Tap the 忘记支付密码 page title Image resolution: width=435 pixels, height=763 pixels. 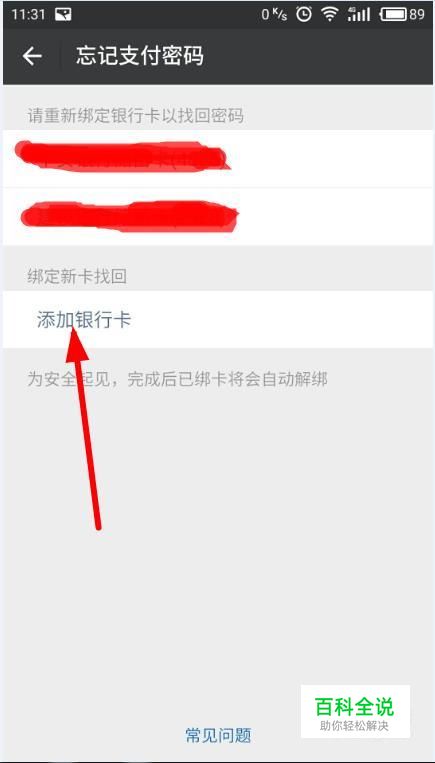click(140, 56)
